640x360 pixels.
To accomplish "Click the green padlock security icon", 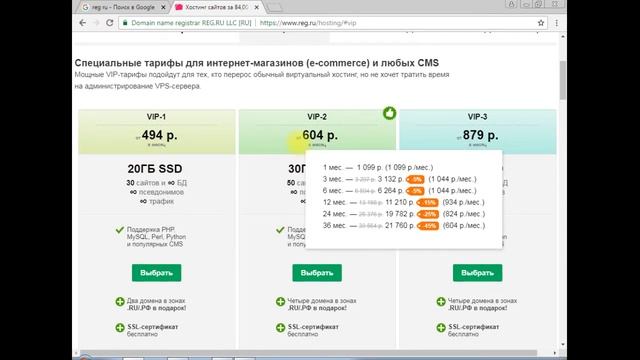I will click(125, 23).
